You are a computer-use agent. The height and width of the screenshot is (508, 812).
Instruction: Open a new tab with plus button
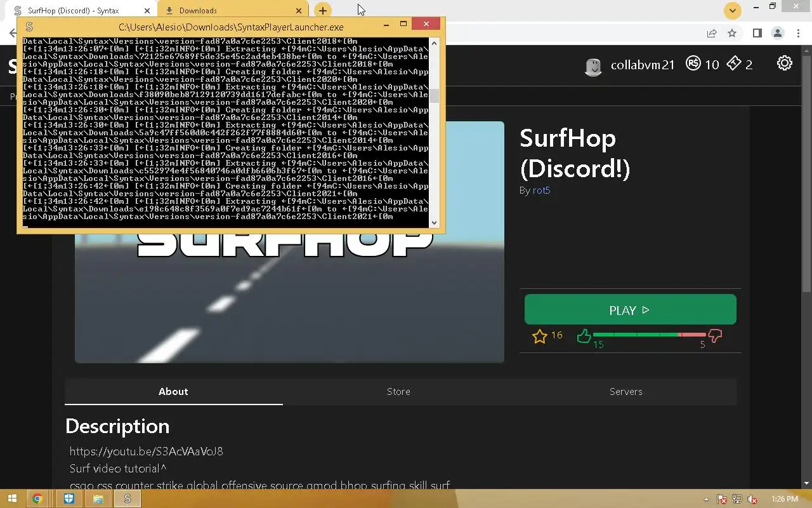coord(323,10)
